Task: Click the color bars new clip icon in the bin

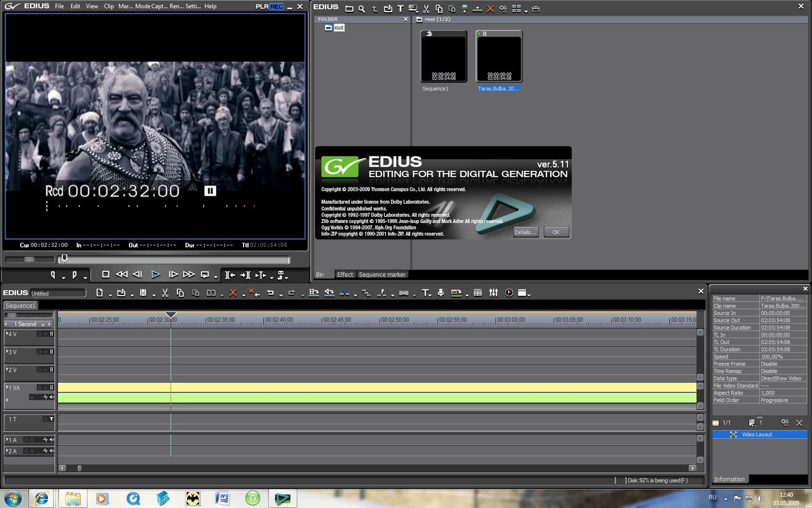Action: point(413,9)
